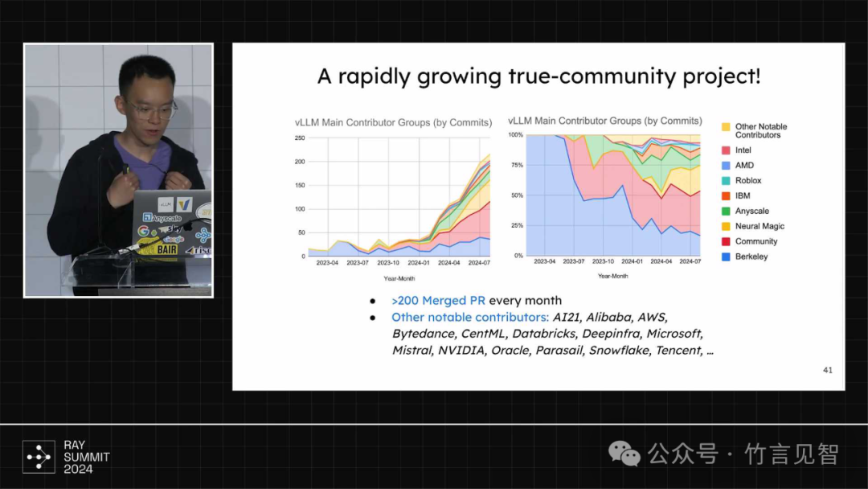
Task: Click the '25%' y-axis label
Action: [x=517, y=225]
